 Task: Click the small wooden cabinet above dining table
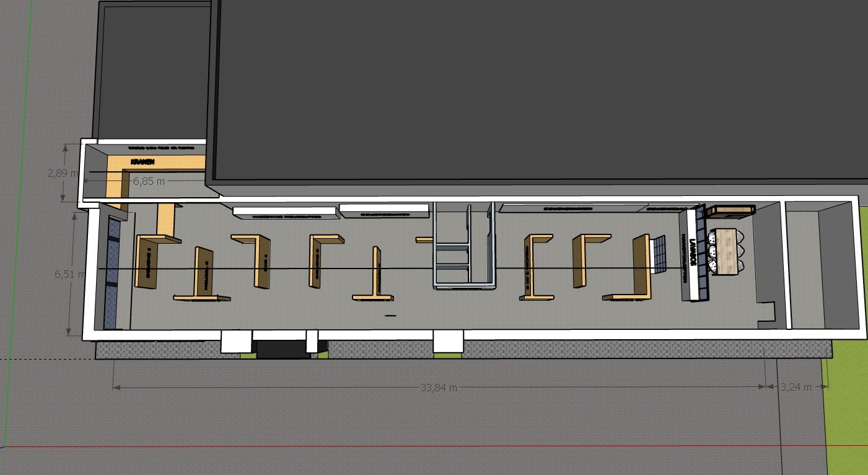pyautogui.click(x=731, y=210)
